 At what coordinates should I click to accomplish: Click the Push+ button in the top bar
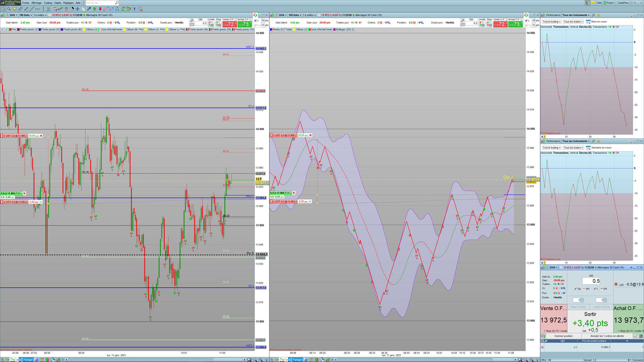609,3
